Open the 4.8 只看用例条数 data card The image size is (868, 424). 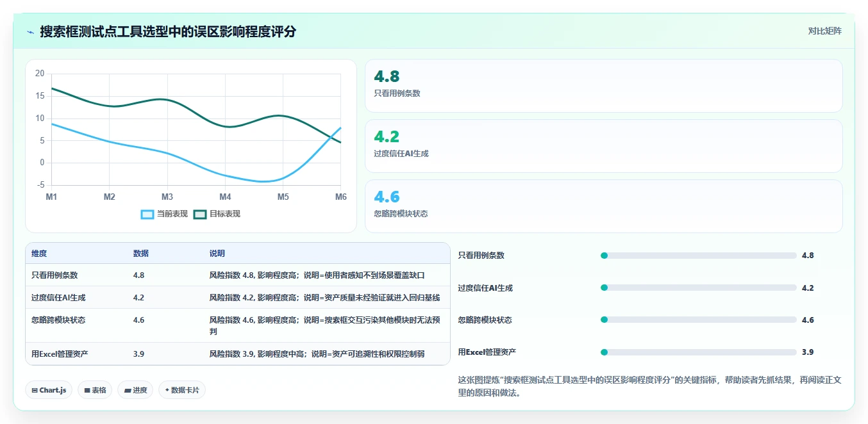pos(603,86)
